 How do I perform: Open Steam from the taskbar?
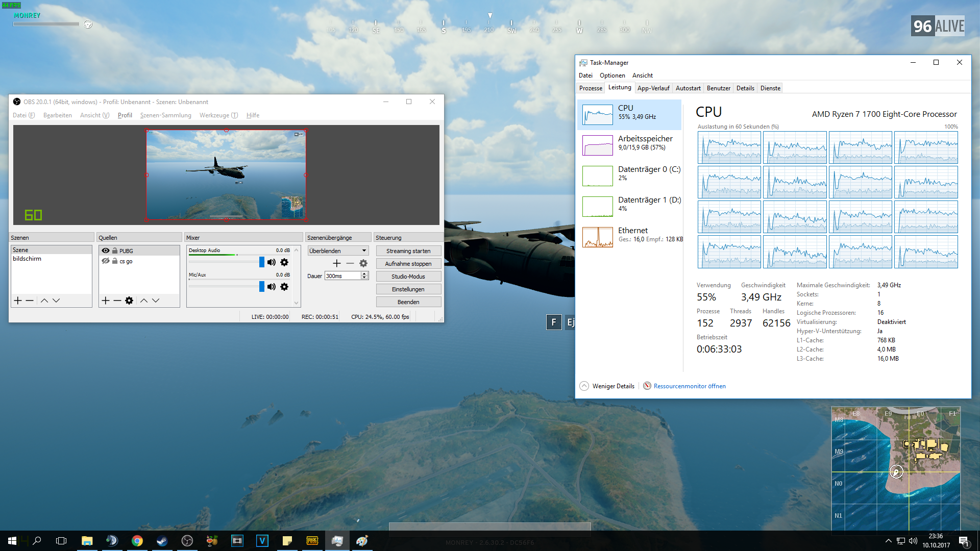point(162,541)
